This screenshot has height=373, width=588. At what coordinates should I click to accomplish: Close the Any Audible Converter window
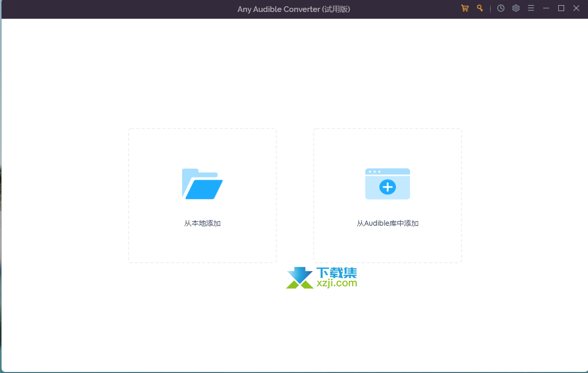pos(577,8)
